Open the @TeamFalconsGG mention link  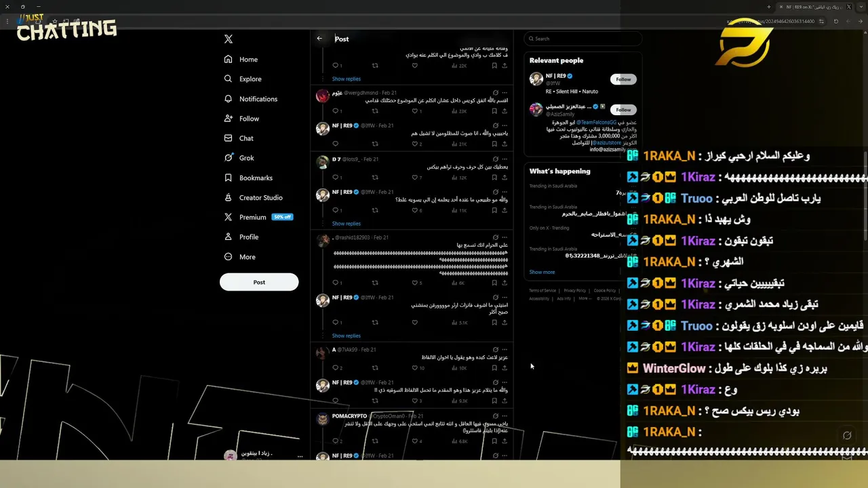coord(597,122)
